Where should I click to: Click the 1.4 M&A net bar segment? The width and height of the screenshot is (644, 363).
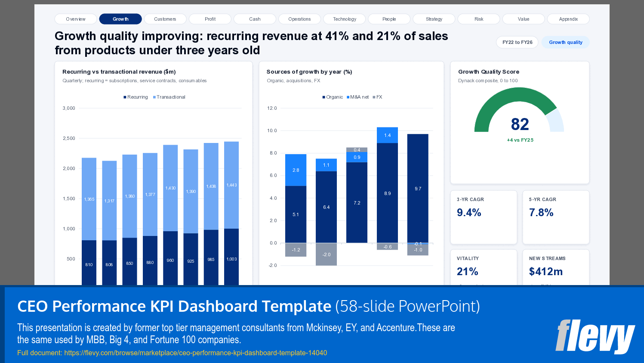[x=387, y=135]
